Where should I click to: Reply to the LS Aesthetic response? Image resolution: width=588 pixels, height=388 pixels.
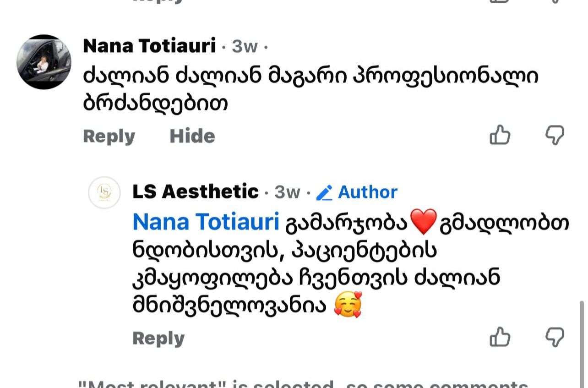tap(158, 339)
